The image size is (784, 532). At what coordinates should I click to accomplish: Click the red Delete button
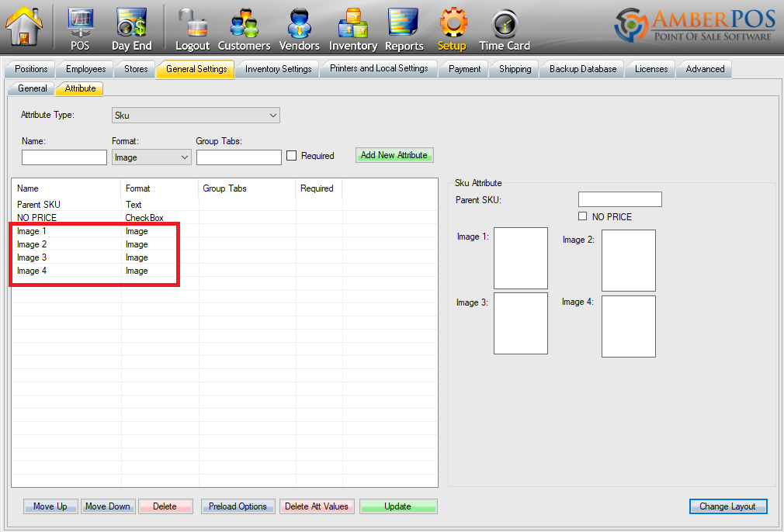[x=165, y=506]
